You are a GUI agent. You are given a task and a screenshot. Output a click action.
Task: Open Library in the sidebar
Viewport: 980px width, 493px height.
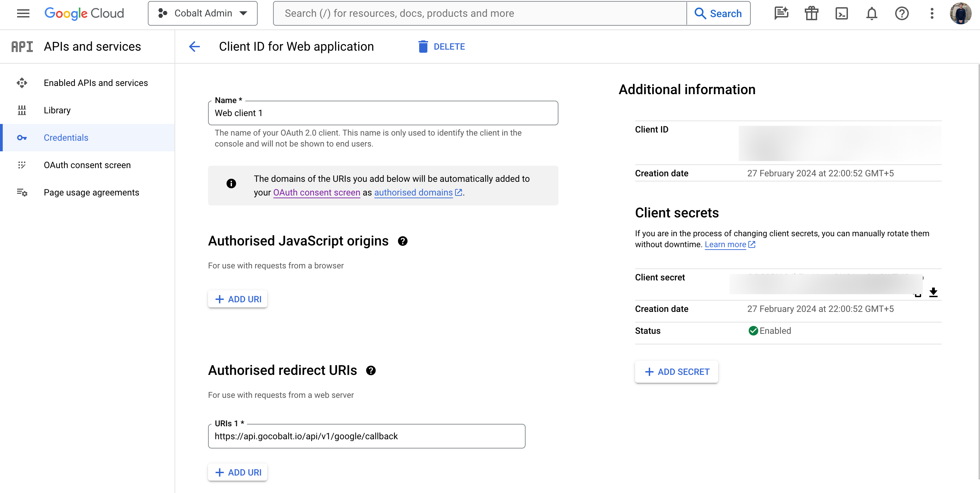click(x=57, y=110)
